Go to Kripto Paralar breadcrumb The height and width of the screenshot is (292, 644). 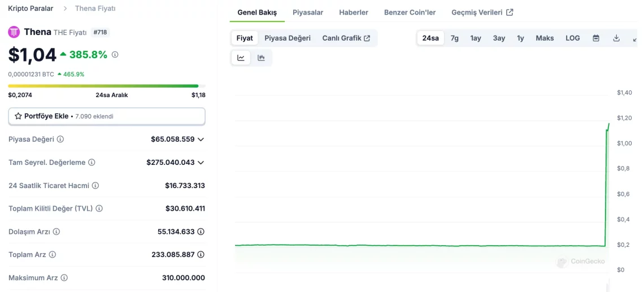pyautogui.click(x=31, y=8)
